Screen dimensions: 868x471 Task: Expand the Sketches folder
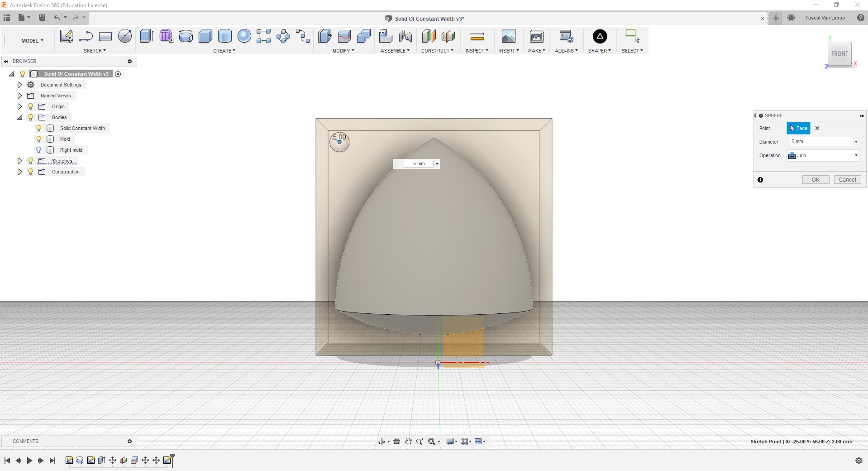click(19, 161)
